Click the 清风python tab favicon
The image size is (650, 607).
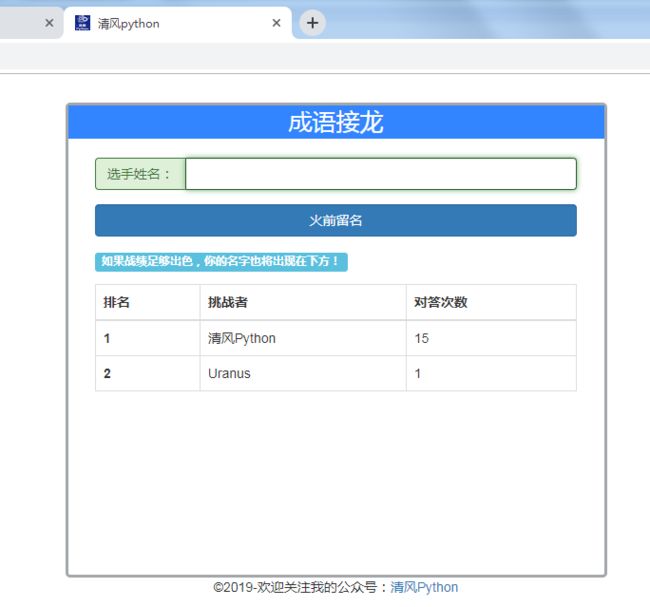[82, 23]
